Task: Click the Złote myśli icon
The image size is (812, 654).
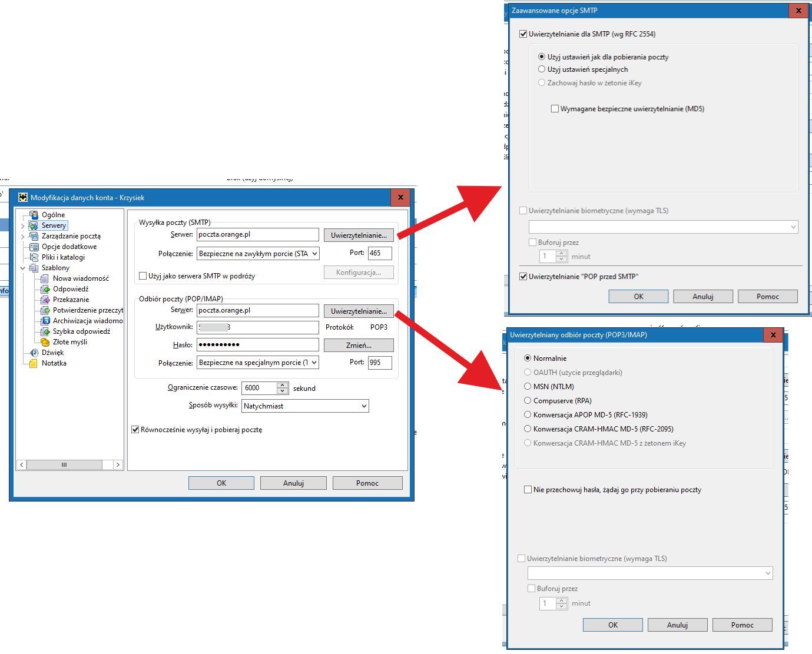Action: point(45,342)
